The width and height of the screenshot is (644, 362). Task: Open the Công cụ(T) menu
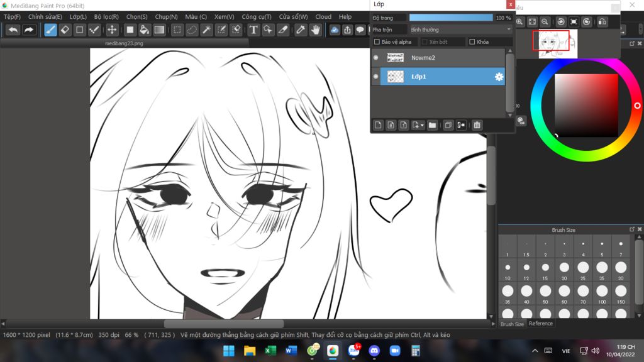point(257,17)
